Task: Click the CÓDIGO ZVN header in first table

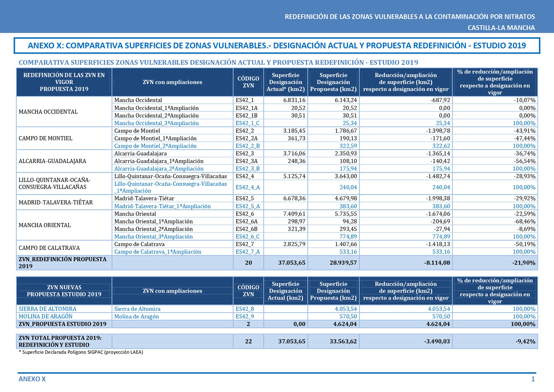Action: (x=248, y=82)
